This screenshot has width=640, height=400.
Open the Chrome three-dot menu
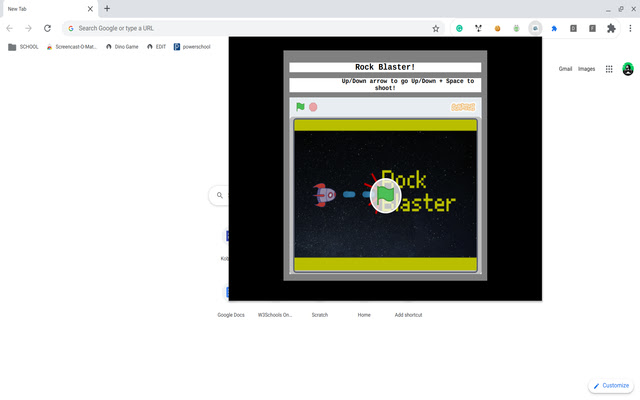pos(630,28)
